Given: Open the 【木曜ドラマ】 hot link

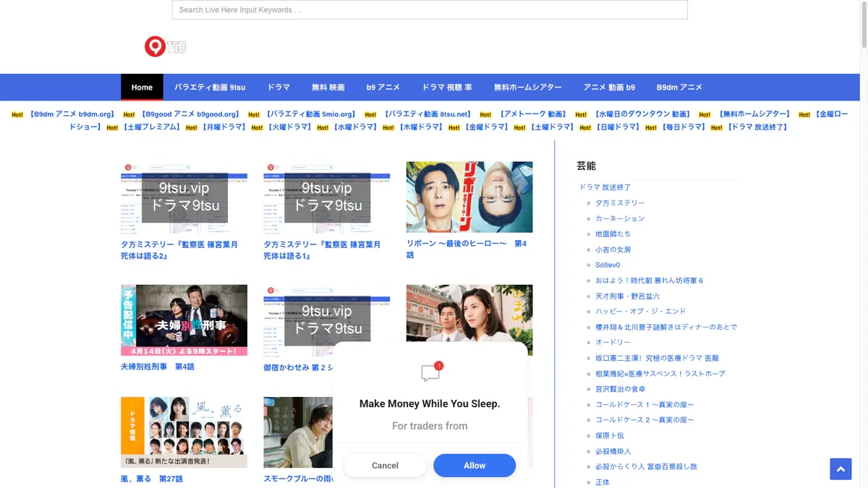Looking at the screenshot, I should (421, 127).
